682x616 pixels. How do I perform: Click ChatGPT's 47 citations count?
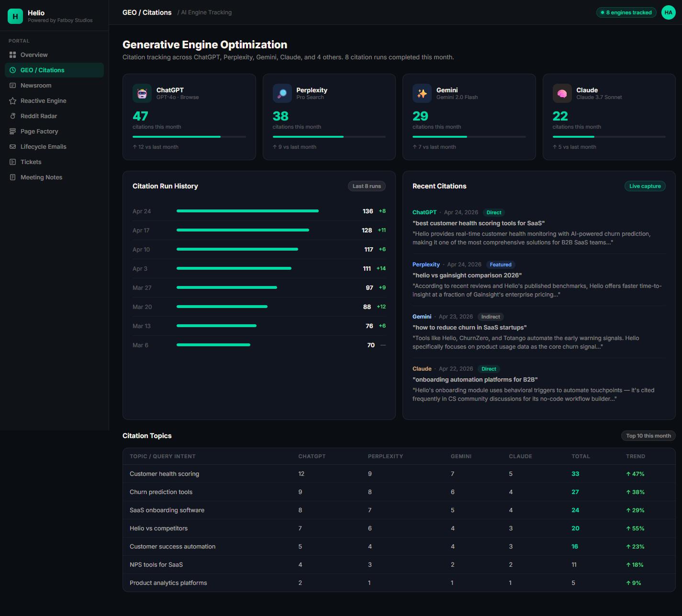click(140, 116)
